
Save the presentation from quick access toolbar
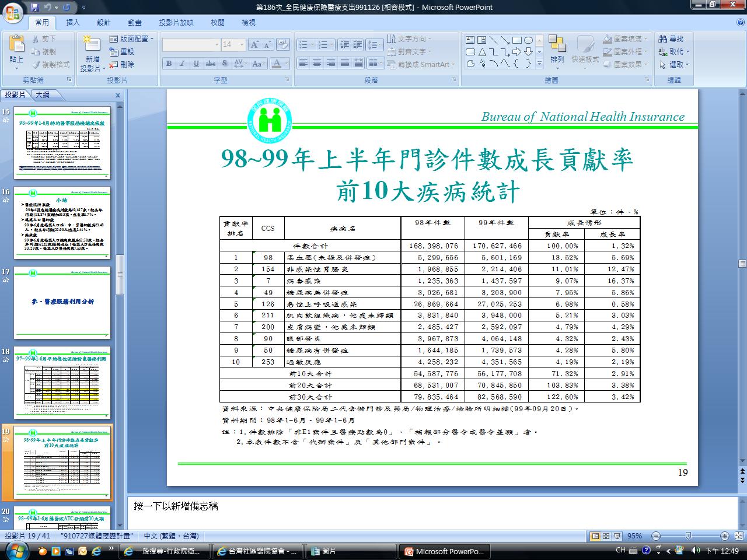35,7
